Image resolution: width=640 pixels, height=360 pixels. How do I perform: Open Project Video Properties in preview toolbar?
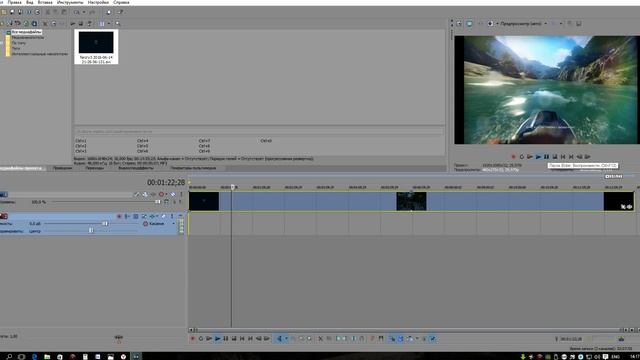tap(459, 24)
